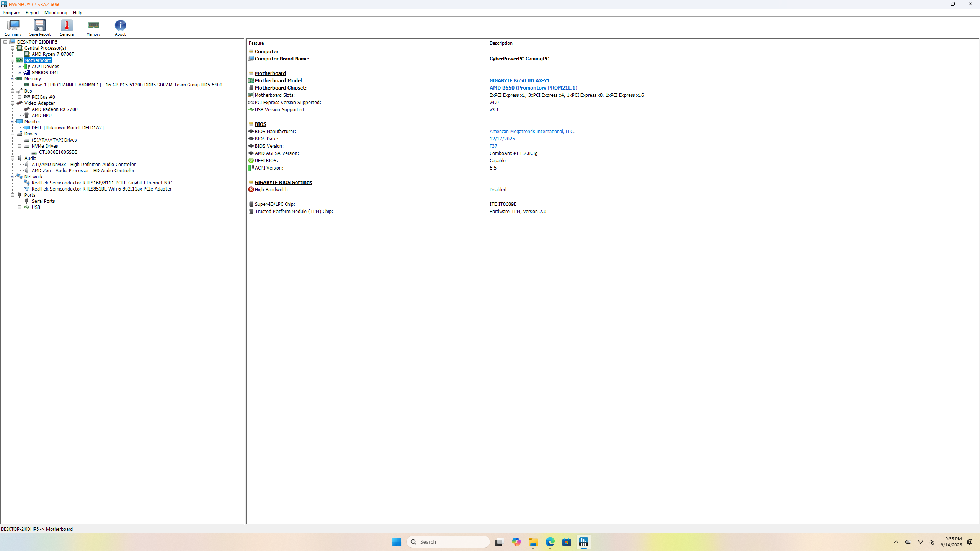Screen dimensions: 980x551
Task: Collapse the Memory branch
Action: pyautogui.click(x=13, y=79)
